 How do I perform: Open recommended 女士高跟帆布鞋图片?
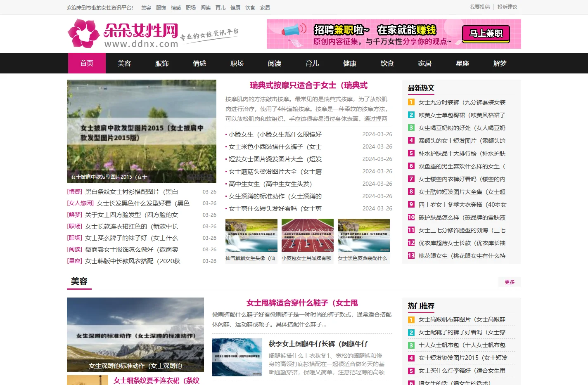pyautogui.click(x=462, y=319)
